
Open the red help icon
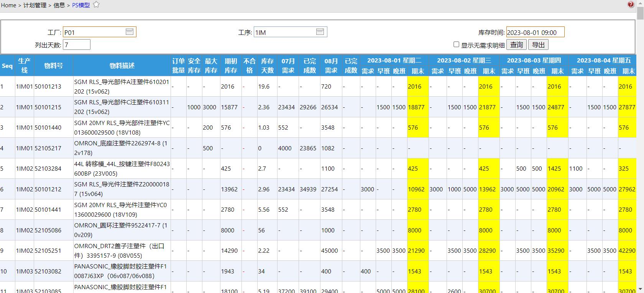point(631,5)
